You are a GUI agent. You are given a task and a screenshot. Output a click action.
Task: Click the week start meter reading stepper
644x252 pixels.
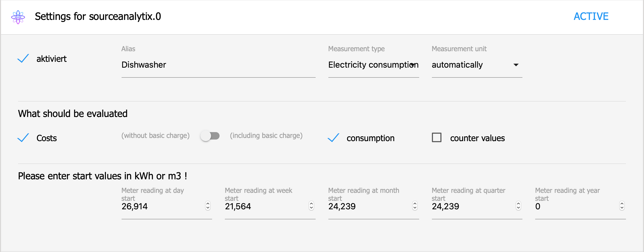pos(311,206)
